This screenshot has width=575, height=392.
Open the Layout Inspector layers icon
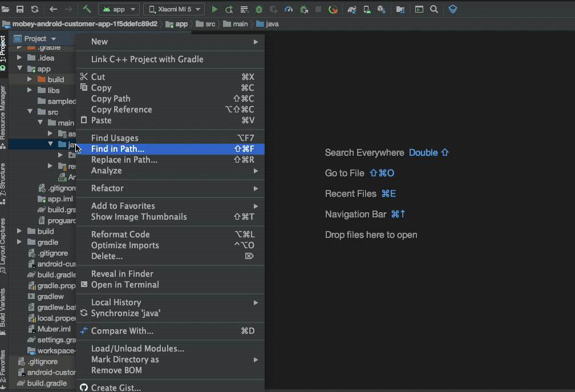point(452,9)
